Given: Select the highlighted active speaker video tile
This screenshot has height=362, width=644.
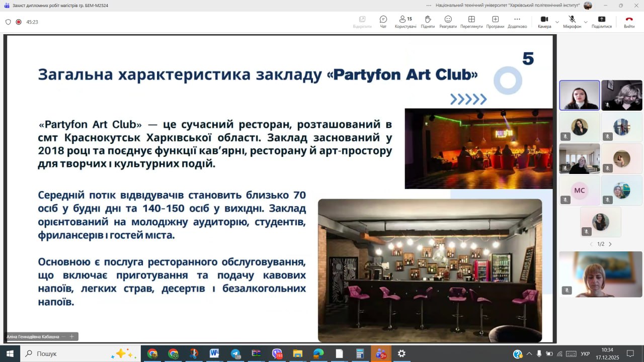Looking at the screenshot, I should pyautogui.click(x=580, y=95).
